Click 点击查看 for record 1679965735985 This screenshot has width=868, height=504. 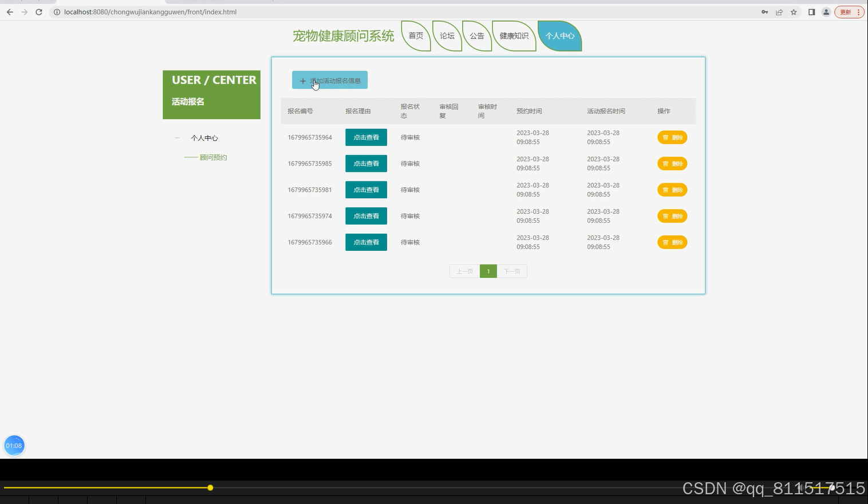366,164
